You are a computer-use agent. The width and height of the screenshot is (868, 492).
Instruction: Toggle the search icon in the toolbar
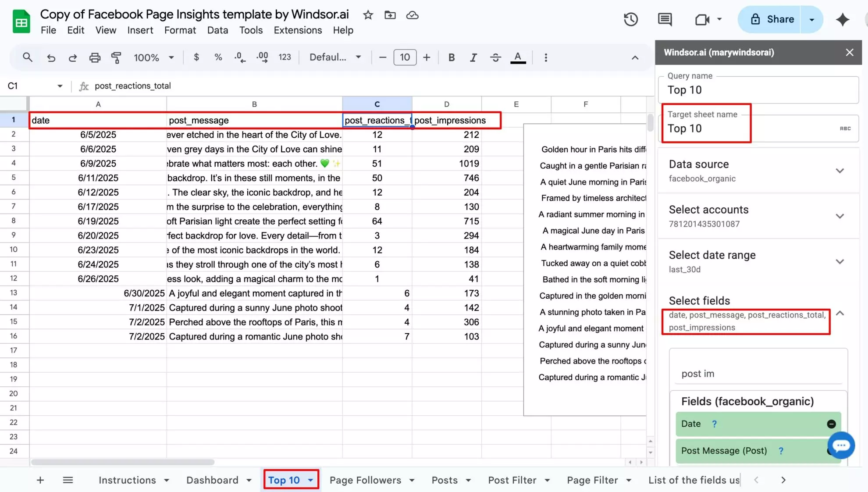(28, 57)
